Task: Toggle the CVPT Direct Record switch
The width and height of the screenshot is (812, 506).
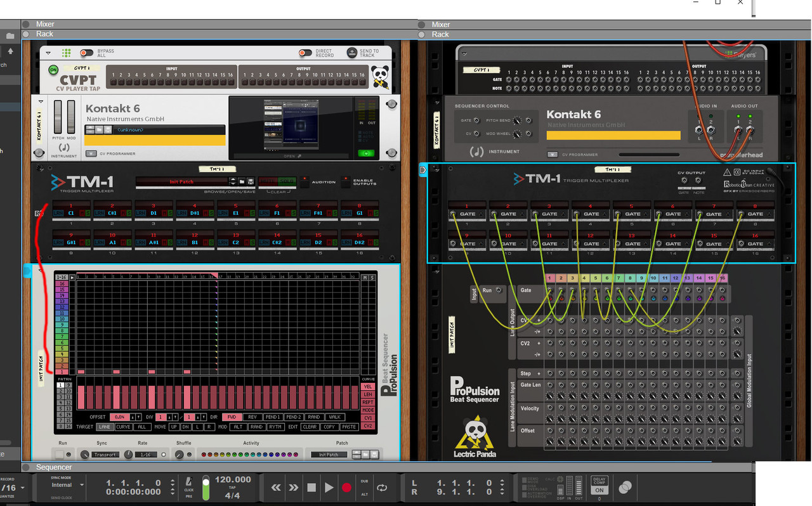Action: (305, 53)
